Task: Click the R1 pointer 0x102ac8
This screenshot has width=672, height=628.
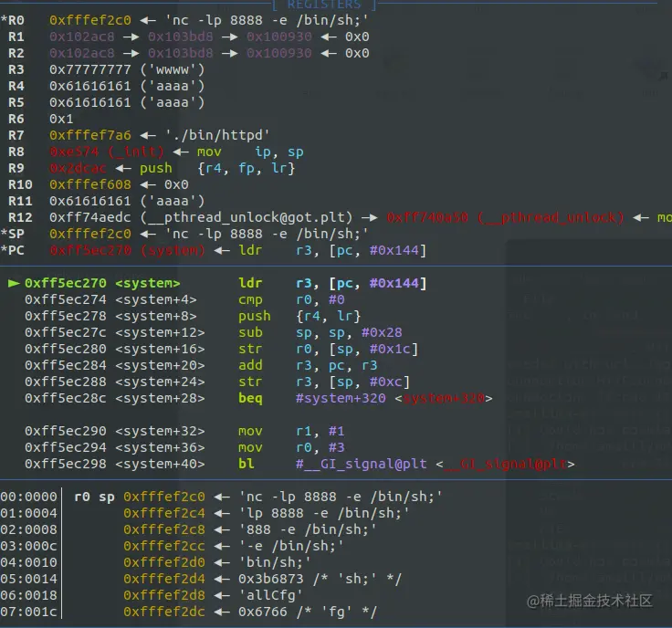Action: 82,37
